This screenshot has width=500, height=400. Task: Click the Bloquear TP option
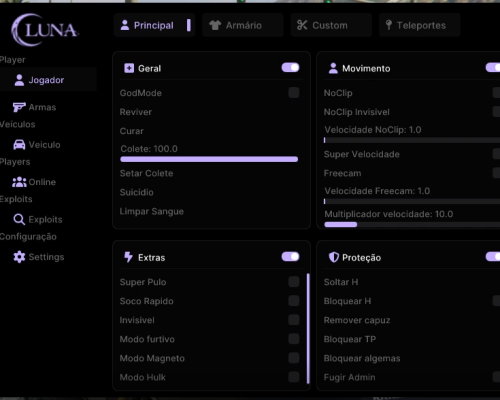click(x=350, y=339)
